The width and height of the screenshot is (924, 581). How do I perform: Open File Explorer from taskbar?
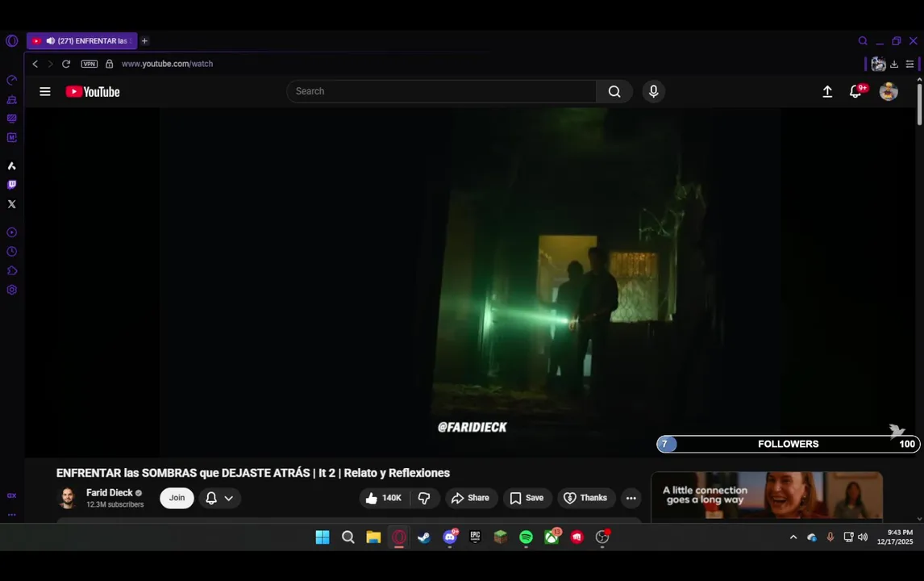(x=373, y=537)
